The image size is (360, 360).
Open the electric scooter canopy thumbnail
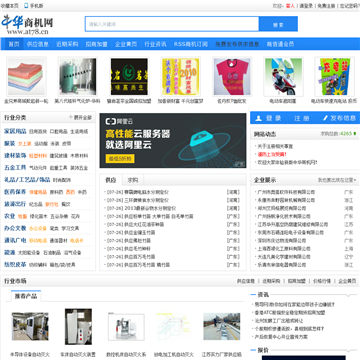(x=283, y=77)
